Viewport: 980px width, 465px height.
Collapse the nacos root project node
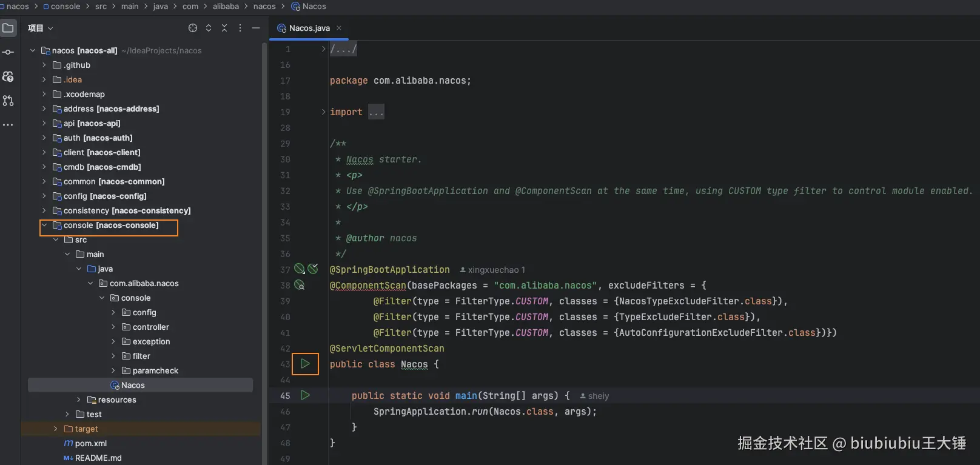coord(33,50)
